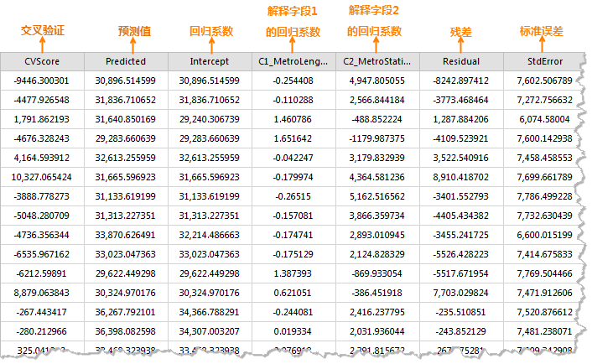Select Residual cell 8,910.418702
Viewport: 592px width, 364px height.
click(x=460, y=177)
